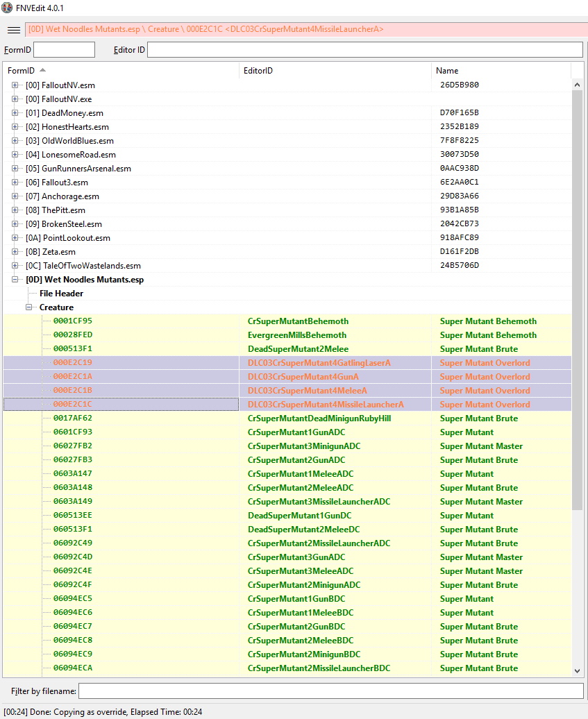Focus the FormID search field
This screenshot has height=719, width=588.
coord(64,49)
